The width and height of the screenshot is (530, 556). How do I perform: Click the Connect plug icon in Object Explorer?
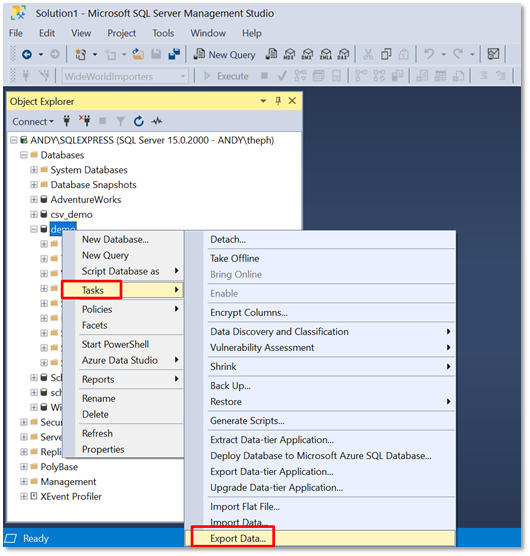[x=66, y=121]
